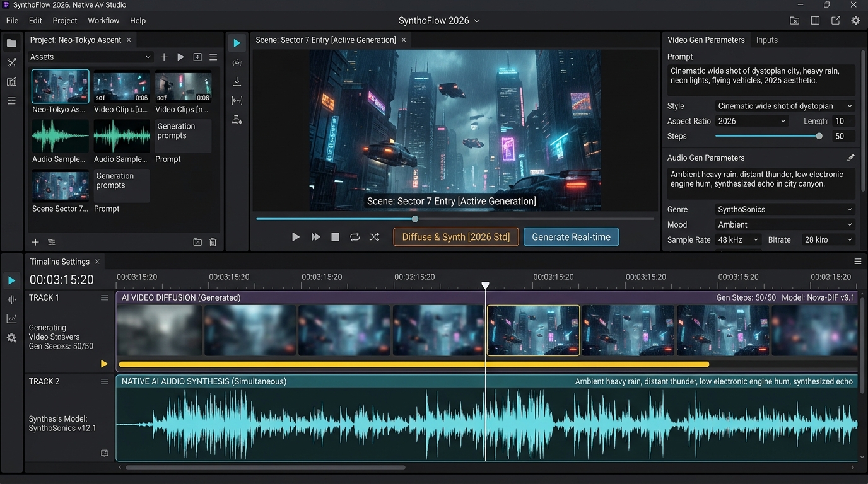Toggle loop playback
868x484 pixels.
pyautogui.click(x=355, y=237)
